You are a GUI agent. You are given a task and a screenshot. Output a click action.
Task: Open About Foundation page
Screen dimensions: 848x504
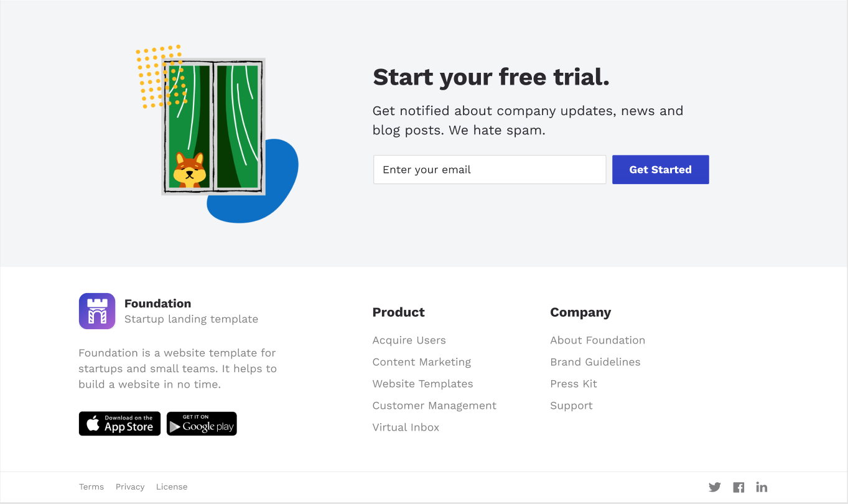(x=597, y=340)
